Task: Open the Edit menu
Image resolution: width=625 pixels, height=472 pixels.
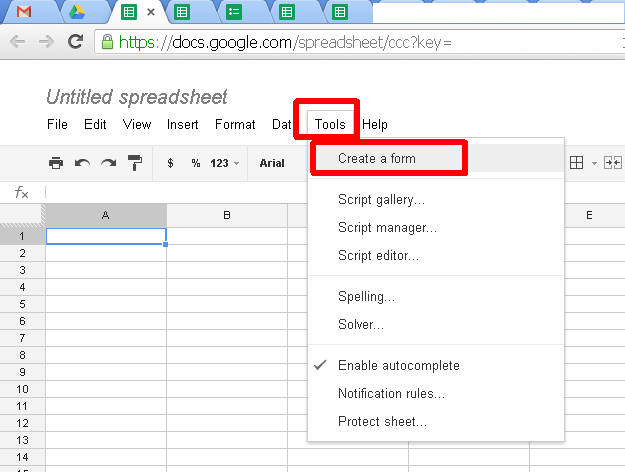Action: pyautogui.click(x=95, y=124)
